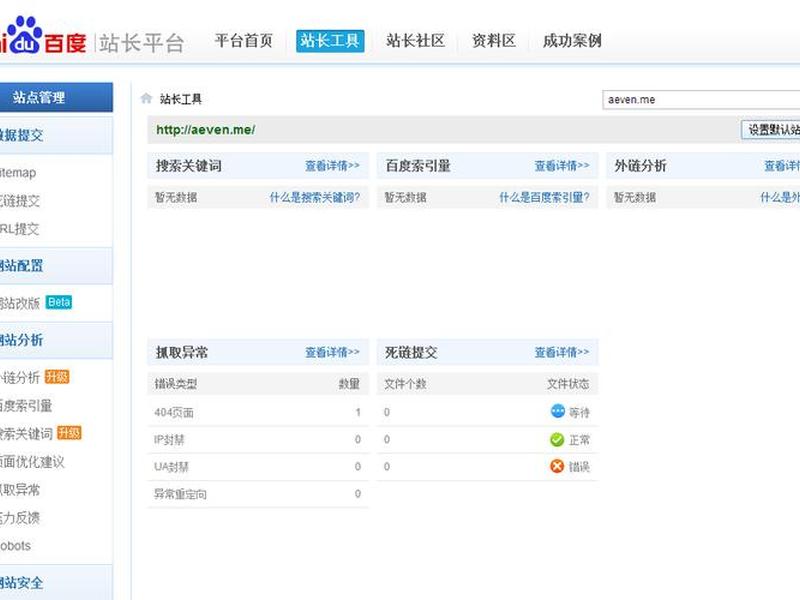Click the Beta badge next to 网站改版
Image resolution: width=800 pixels, height=600 pixels.
point(59,302)
